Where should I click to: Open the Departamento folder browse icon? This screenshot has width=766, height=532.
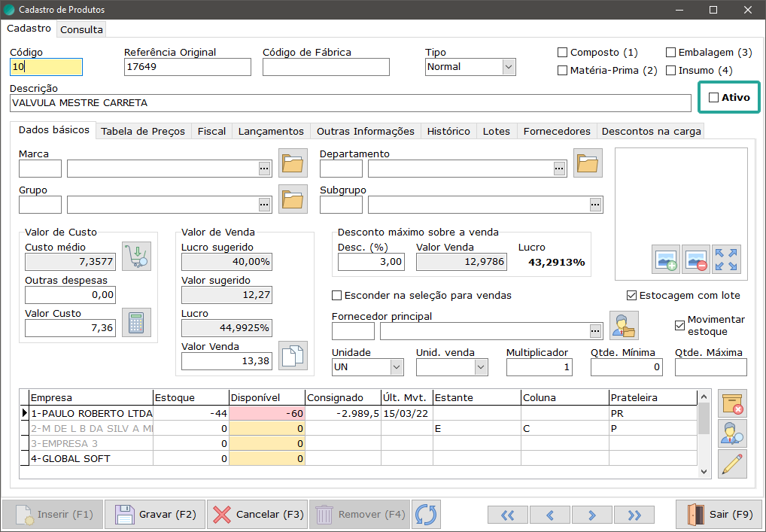tap(588, 163)
